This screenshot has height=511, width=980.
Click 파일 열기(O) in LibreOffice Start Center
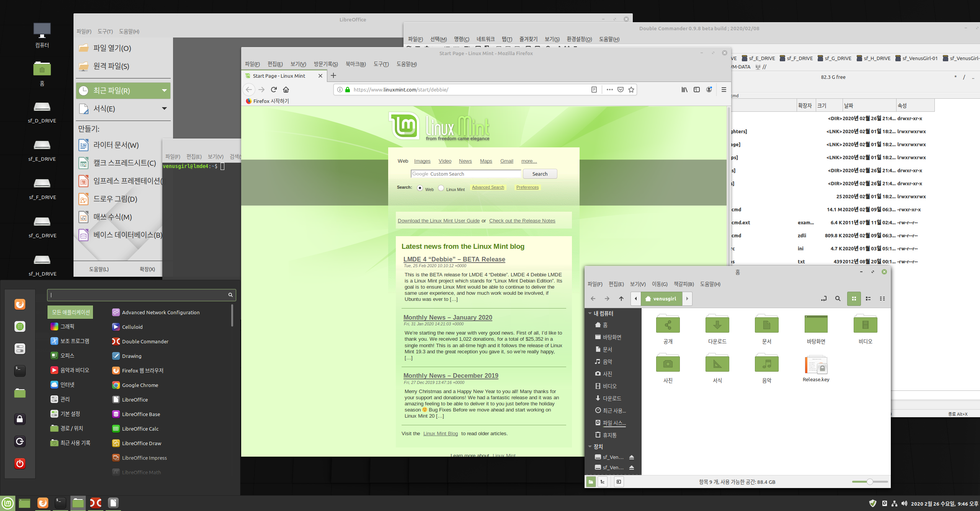click(x=123, y=48)
